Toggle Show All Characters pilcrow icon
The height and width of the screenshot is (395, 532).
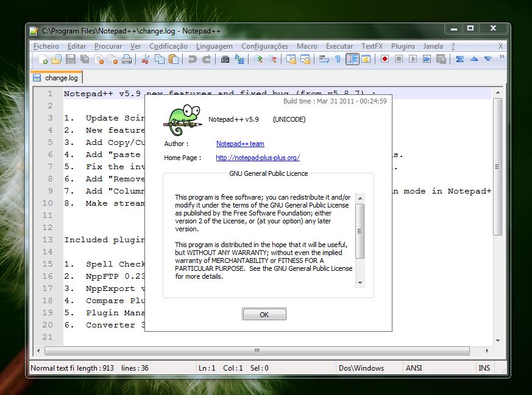(338, 60)
